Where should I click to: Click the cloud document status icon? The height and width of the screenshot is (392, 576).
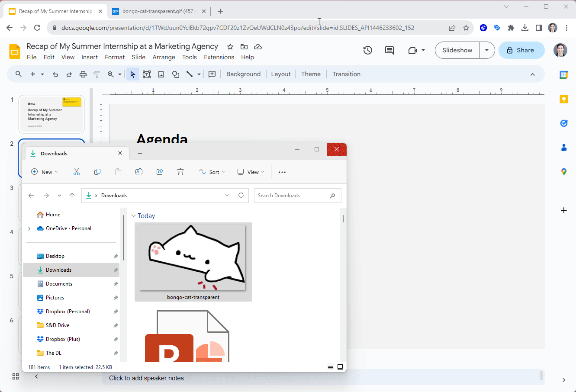[x=258, y=47]
